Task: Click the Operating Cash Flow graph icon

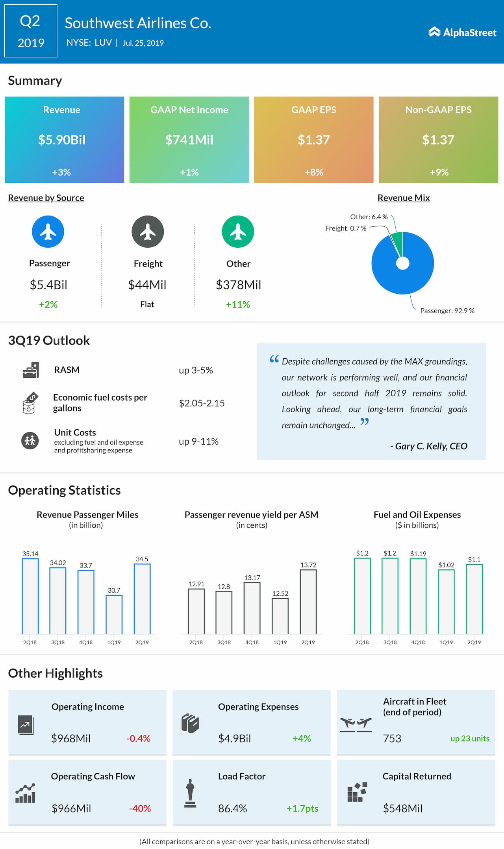Action: pyautogui.click(x=25, y=793)
